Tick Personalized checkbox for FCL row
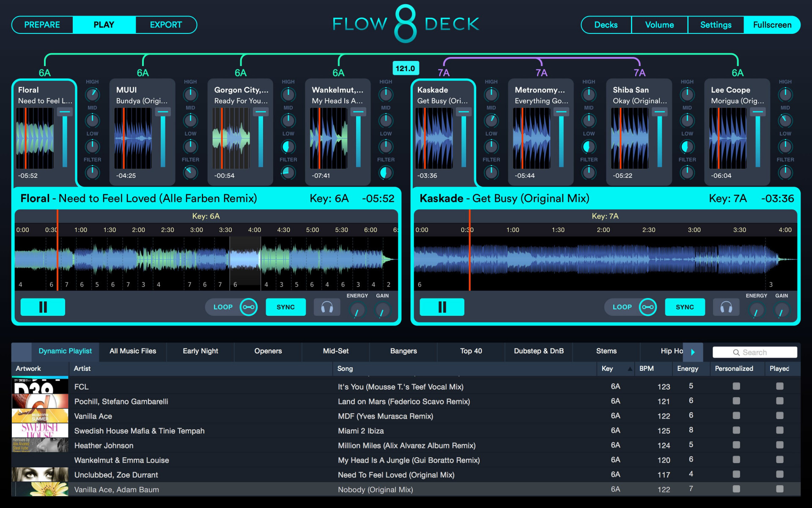Image resolution: width=812 pixels, height=508 pixels. click(736, 386)
